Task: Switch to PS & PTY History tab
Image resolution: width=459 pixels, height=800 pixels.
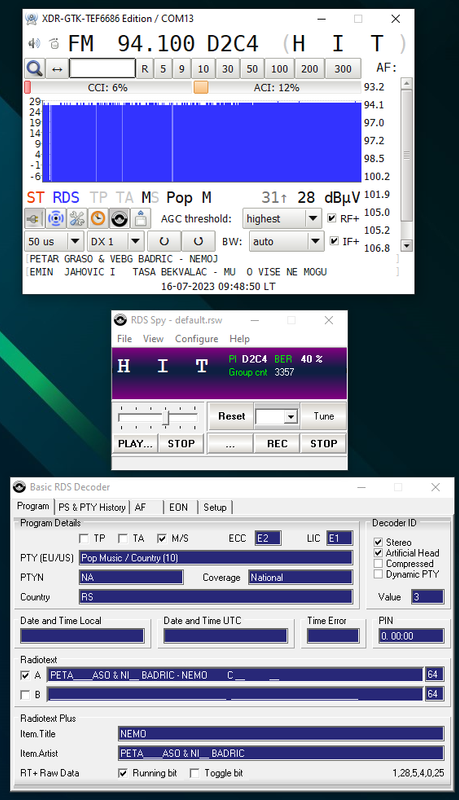Action: point(92,508)
